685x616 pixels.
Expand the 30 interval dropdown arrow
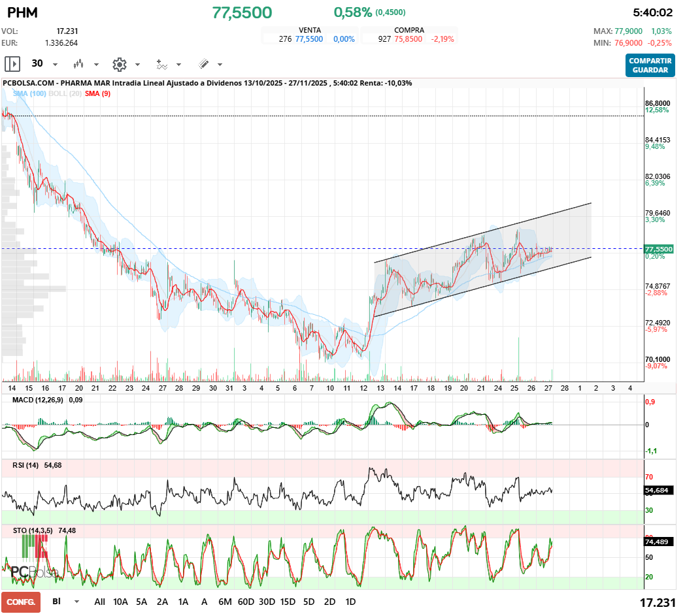(x=56, y=65)
